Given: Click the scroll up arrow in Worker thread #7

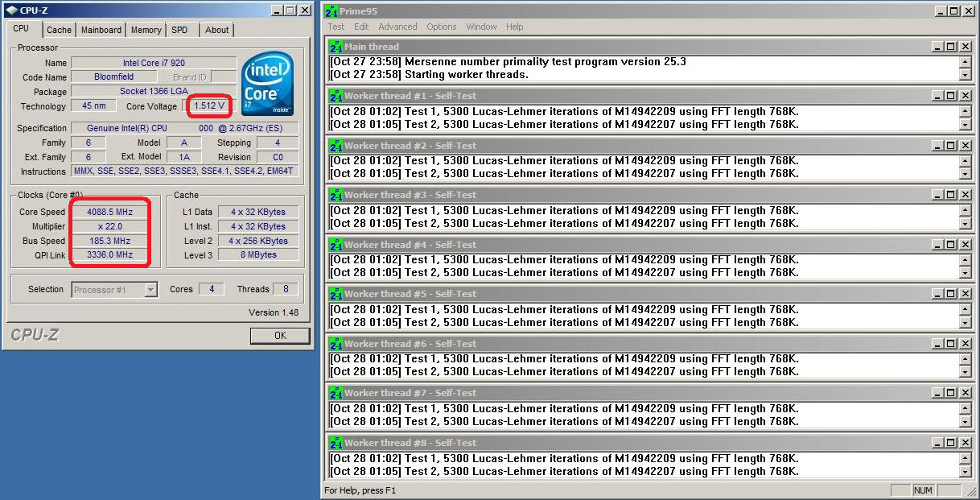Looking at the screenshot, I should click(966, 408).
